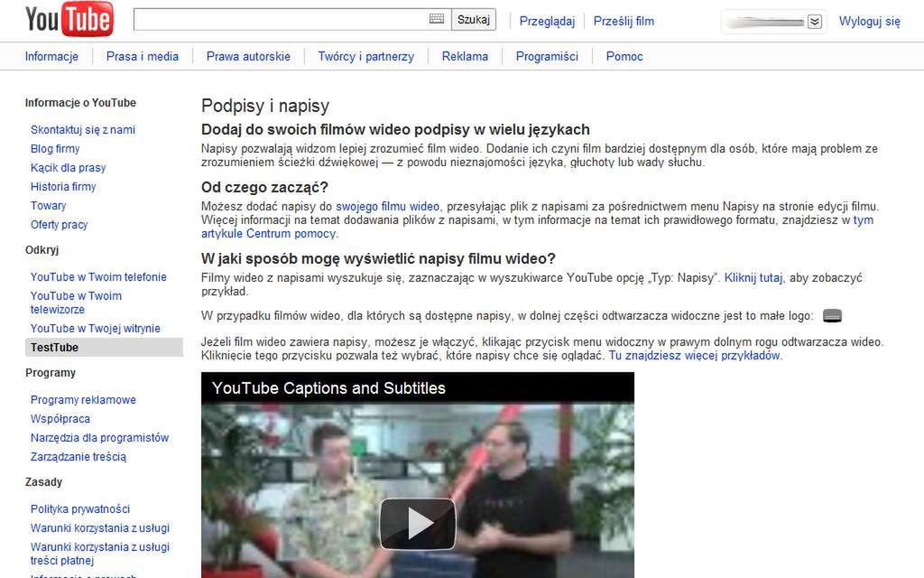Screen dimensions: 924x578
Task: Open Warunki korzystania z usługi treści płatnej
Action: click(x=100, y=554)
